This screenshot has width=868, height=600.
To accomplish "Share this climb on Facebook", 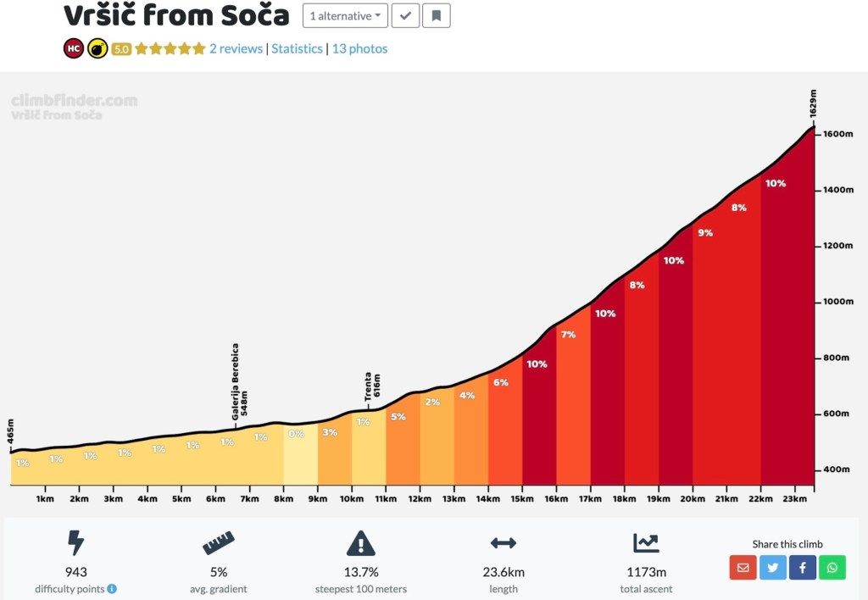I will (x=802, y=567).
